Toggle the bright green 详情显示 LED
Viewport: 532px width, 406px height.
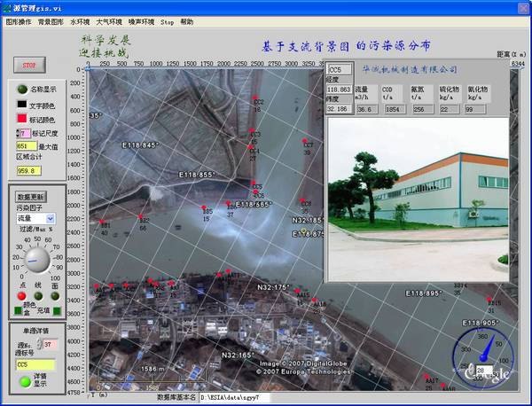25,382
